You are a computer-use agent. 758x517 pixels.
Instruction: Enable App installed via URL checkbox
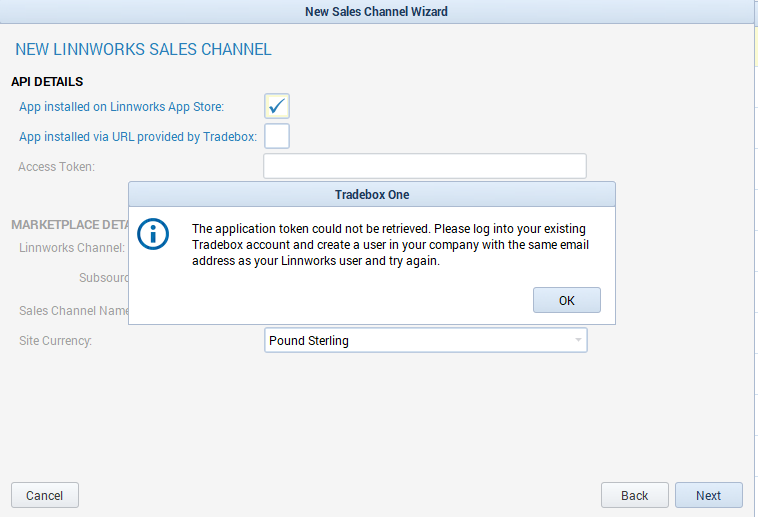(277, 136)
